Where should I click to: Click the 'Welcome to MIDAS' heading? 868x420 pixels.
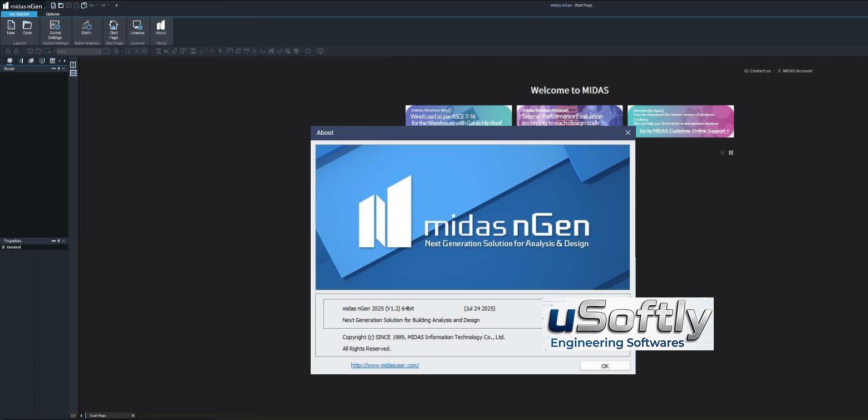click(x=570, y=90)
